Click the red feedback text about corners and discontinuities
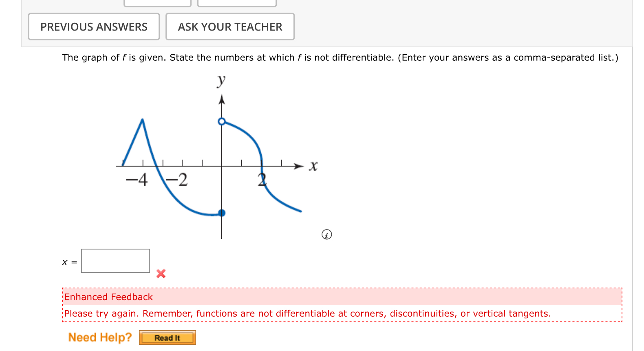The height and width of the screenshot is (351, 644). coord(308,313)
